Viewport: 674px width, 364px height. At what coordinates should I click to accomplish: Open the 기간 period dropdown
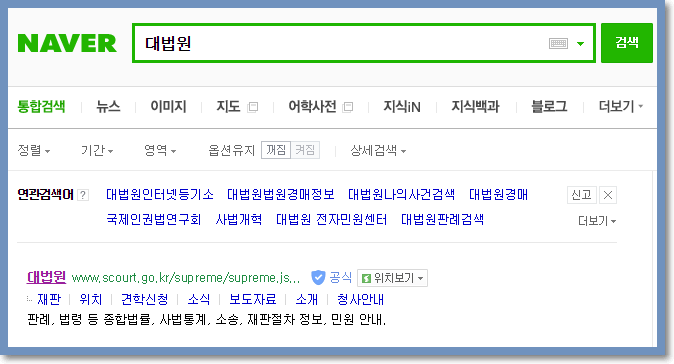tap(97, 150)
